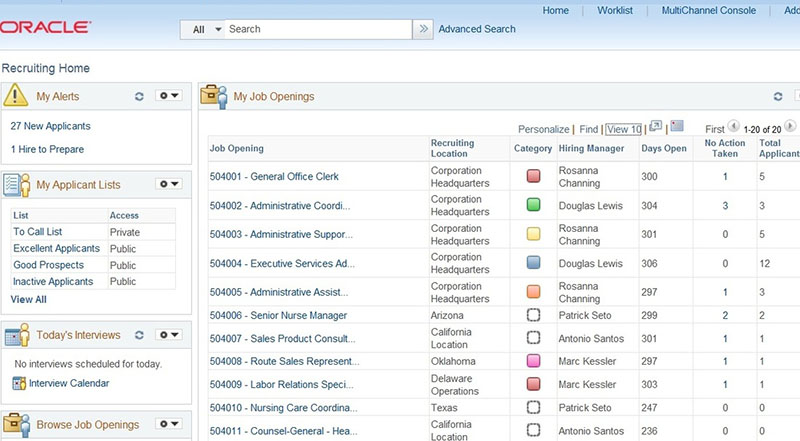
Task: Click search go arrow button
Action: click(424, 29)
